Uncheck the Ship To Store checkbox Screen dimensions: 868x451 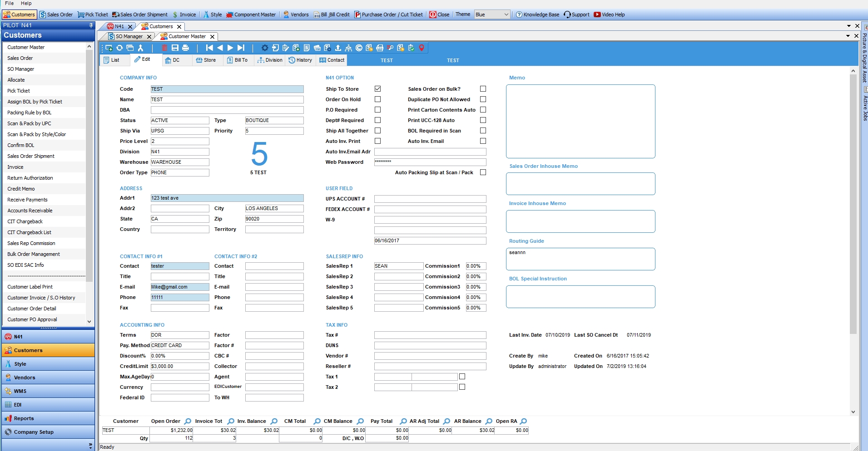coord(377,89)
